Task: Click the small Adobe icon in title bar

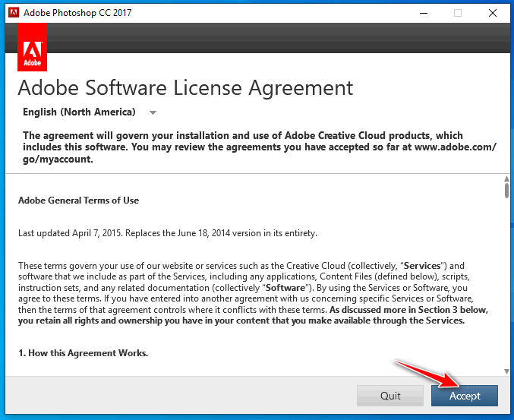Action: (11, 13)
